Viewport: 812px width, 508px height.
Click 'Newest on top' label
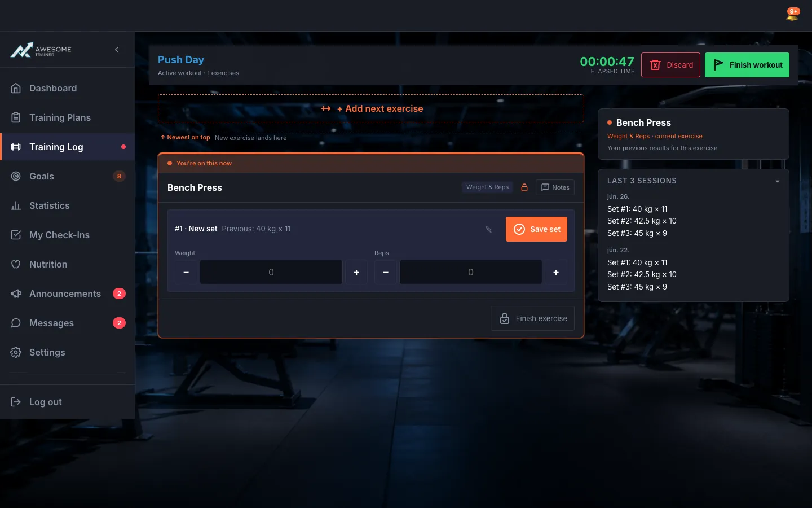[x=186, y=137]
